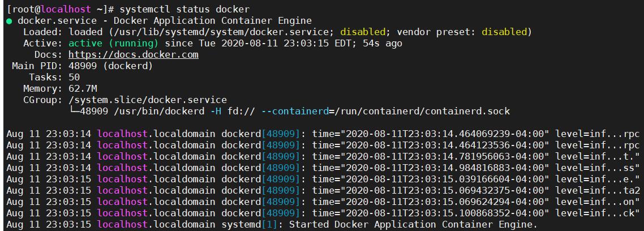Image resolution: width=644 pixels, height=231 pixels.
Task: Click 'since Tue 2020-08-11 23:03:15 EDT; 54s ago'
Action: (x=284, y=43)
